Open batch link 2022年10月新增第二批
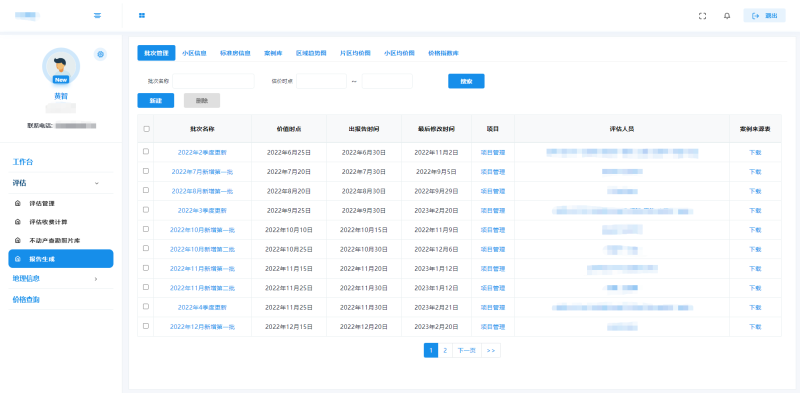The width and height of the screenshot is (800, 393). coord(202,249)
